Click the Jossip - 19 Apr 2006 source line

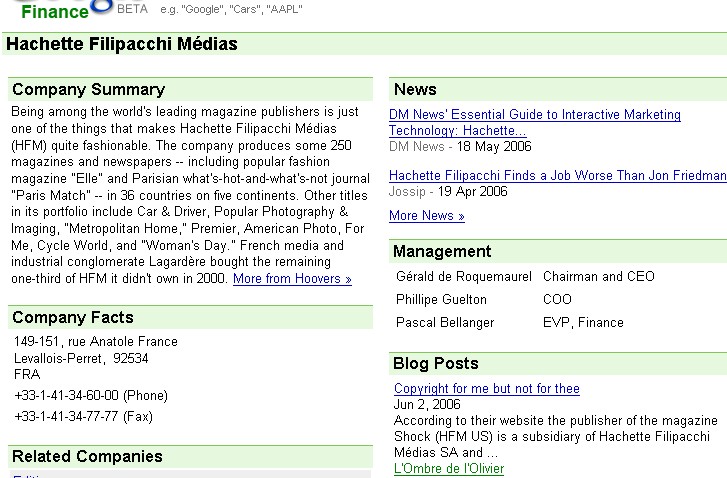[448, 191]
